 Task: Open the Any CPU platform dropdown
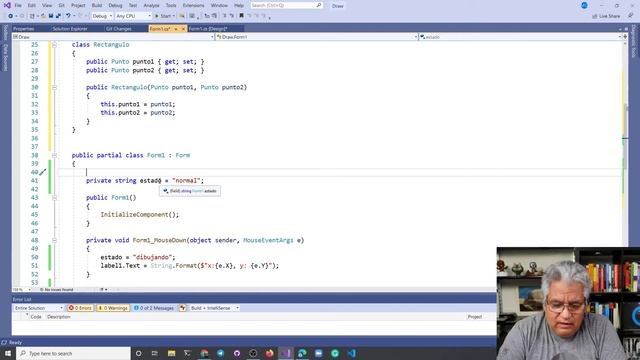pos(133,16)
